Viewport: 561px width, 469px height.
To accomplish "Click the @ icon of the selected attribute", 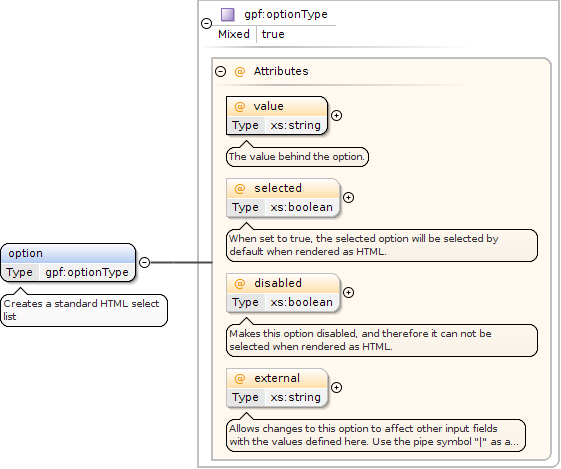I will (x=239, y=189).
